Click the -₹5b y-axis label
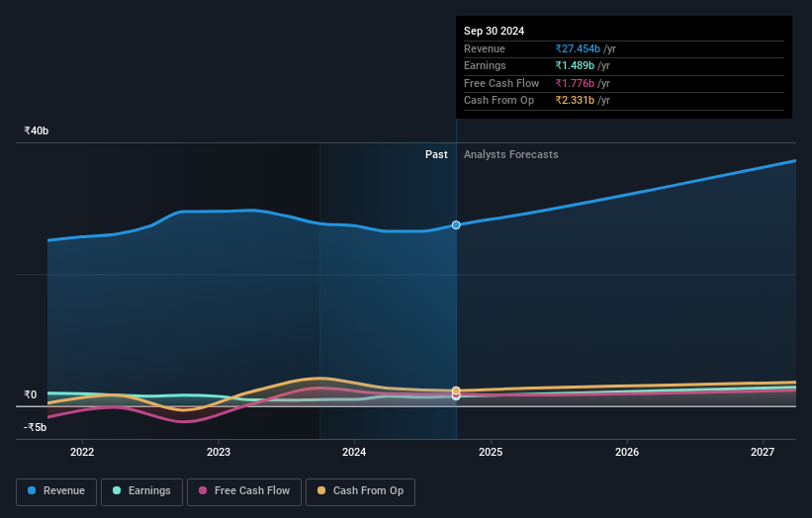 pos(36,427)
